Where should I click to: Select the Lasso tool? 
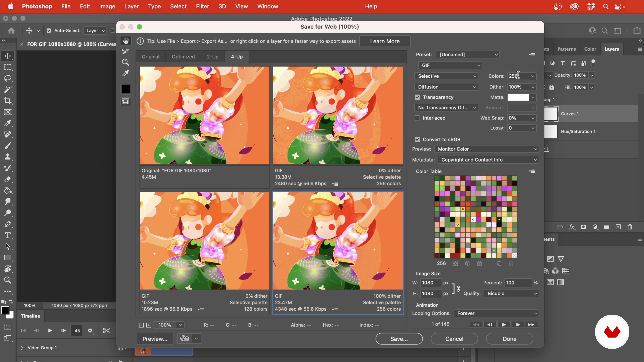point(8,78)
